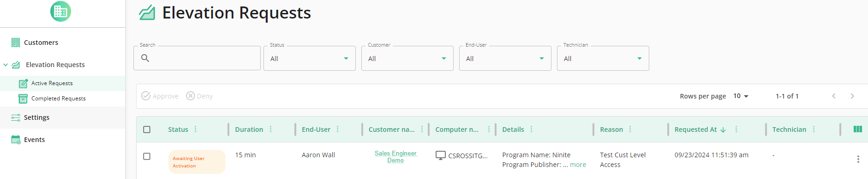Open the End-User filter dropdown
The height and width of the screenshot is (179, 868).
(505, 58)
